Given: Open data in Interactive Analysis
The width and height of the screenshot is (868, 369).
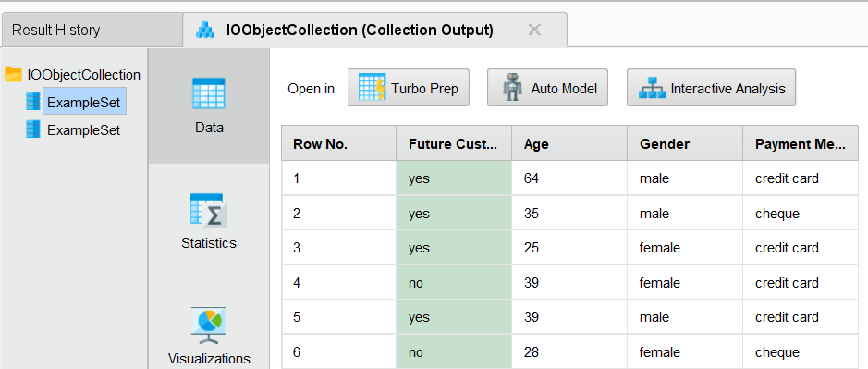Looking at the screenshot, I should click(712, 88).
